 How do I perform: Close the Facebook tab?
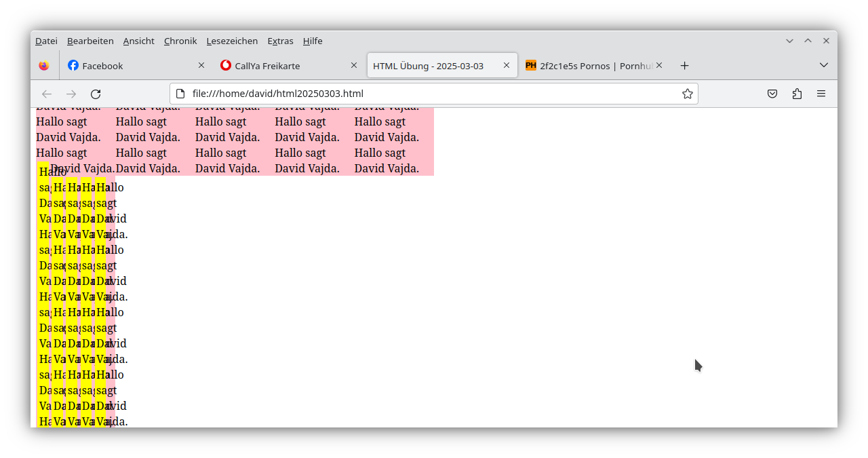[201, 66]
